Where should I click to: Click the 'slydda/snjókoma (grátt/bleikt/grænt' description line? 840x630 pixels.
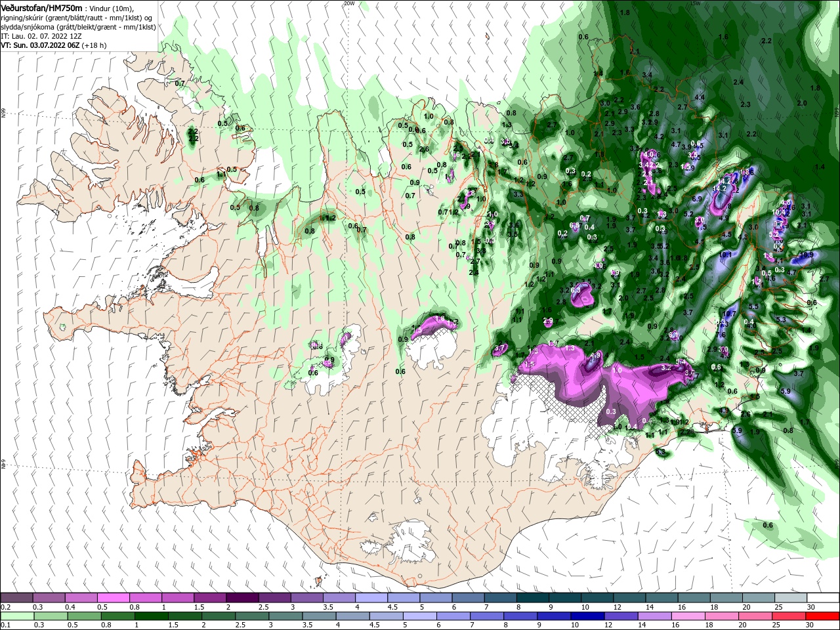58,27
